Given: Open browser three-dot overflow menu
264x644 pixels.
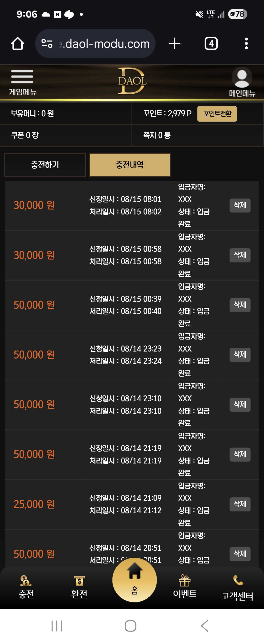Looking at the screenshot, I should 246,43.
